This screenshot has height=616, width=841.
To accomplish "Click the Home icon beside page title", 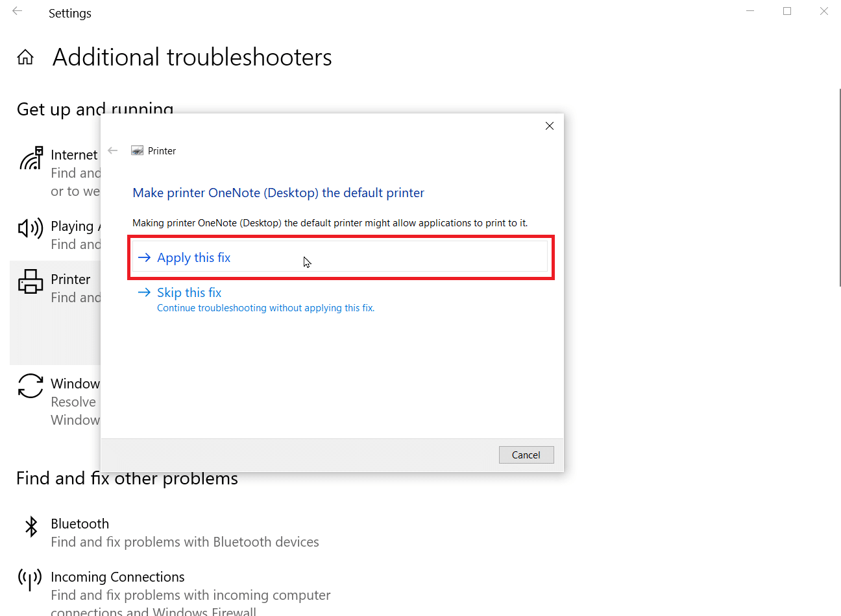I will pos(25,58).
